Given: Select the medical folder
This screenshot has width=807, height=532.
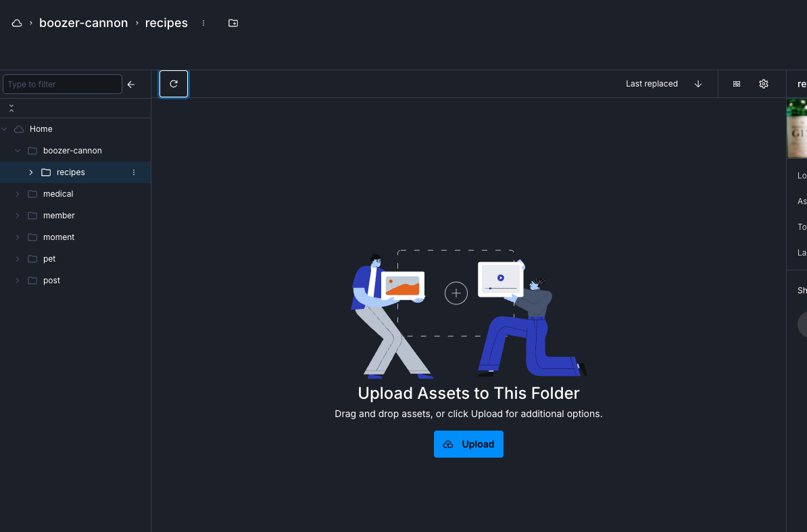Looking at the screenshot, I should 58,194.
